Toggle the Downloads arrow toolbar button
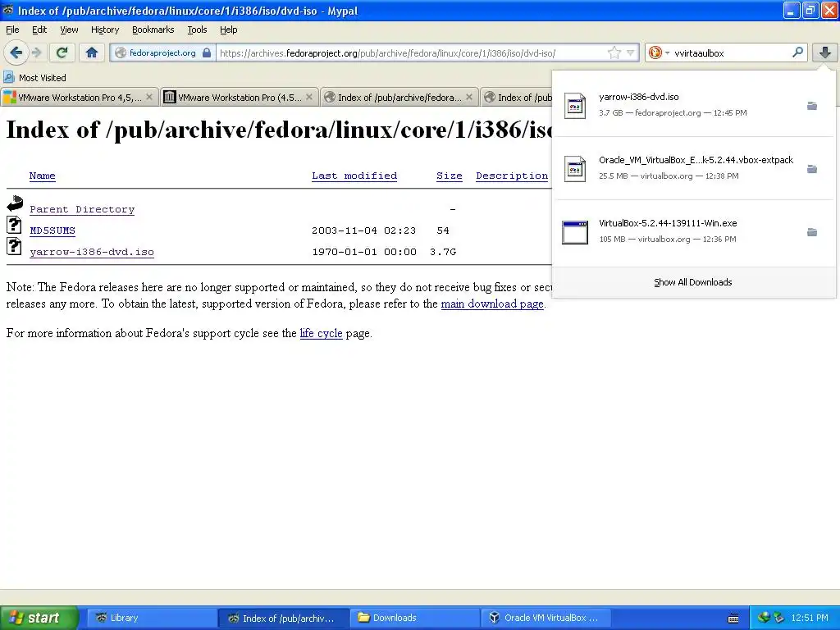The image size is (840, 630). (x=825, y=52)
